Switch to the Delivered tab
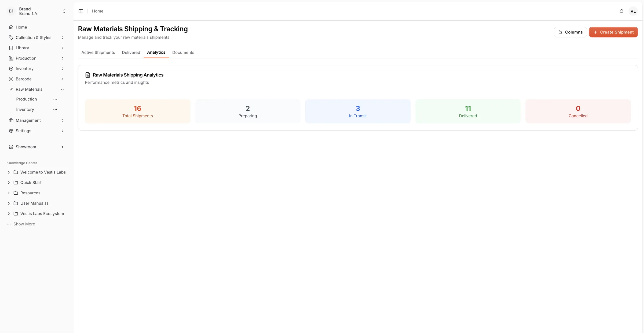Image resolution: width=644 pixels, height=333 pixels. tap(131, 53)
